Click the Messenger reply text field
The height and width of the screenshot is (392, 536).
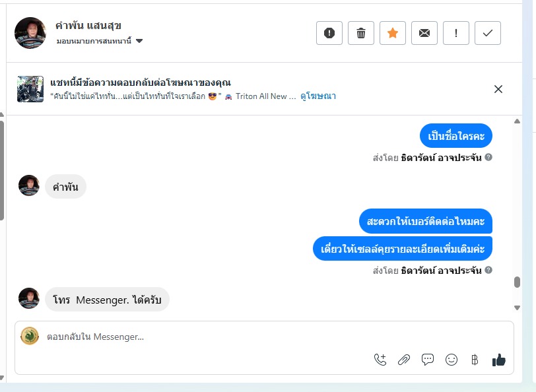pyautogui.click(x=198, y=337)
